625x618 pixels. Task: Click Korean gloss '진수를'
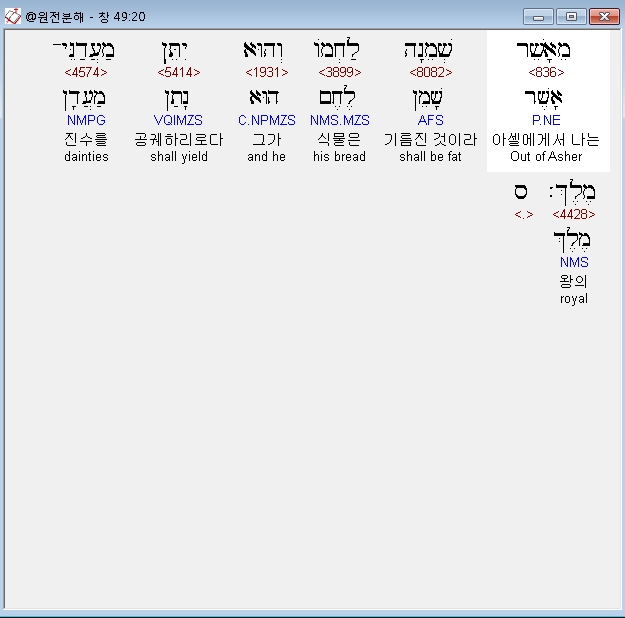(86, 140)
